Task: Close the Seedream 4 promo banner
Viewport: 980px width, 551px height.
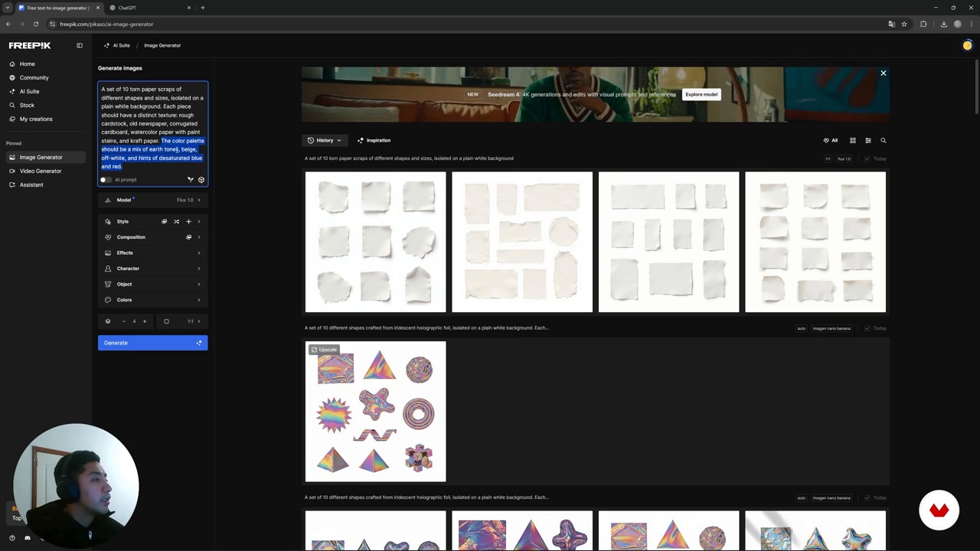Action: 883,73
